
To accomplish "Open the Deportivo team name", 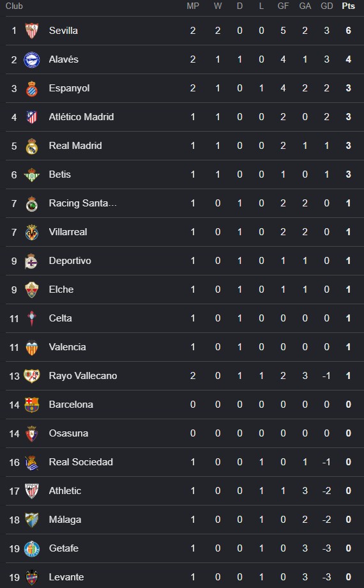I will pos(70,261).
